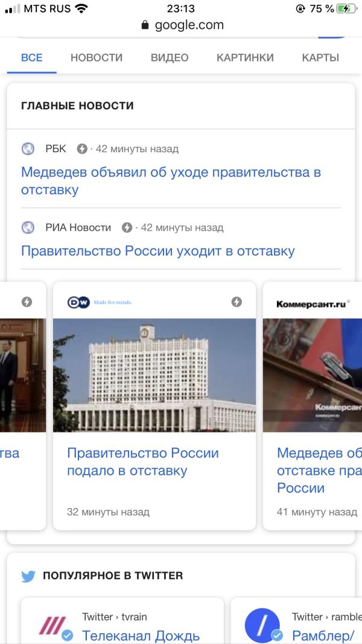Tap the White House building photo
This screenshot has width=362, height=644.
tap(154, 375)
